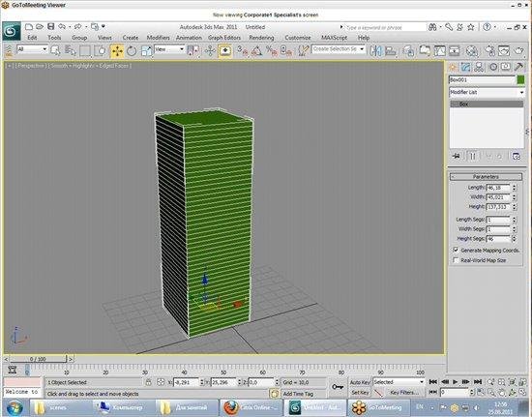The height and width of the screenshot is (417, 532).
Task: Click the Selection Lock toggle padlock
Action: pyautogui.click(x=149, y=382)
